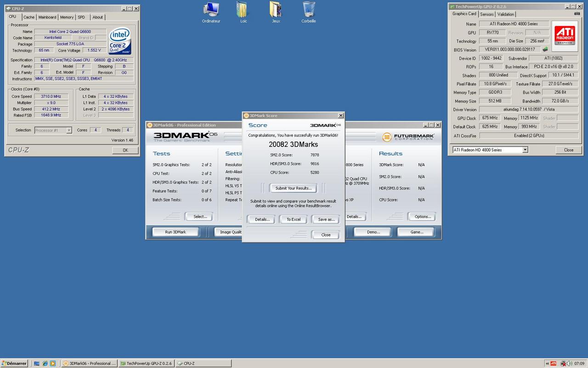Viewport: 588px width, 368px height.
Task: Open the Jeux folder on the desktop
Action: 276,12
